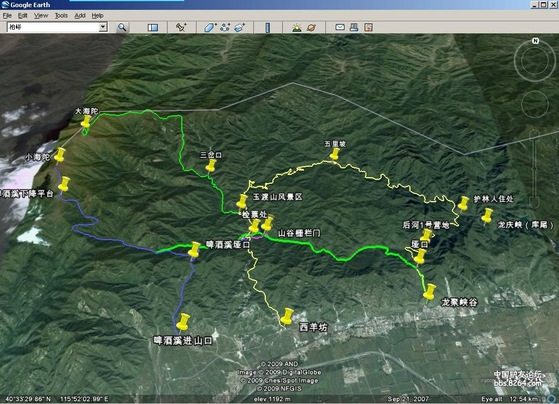Click the 大海陀 placemark pushpin

(86, 122)
